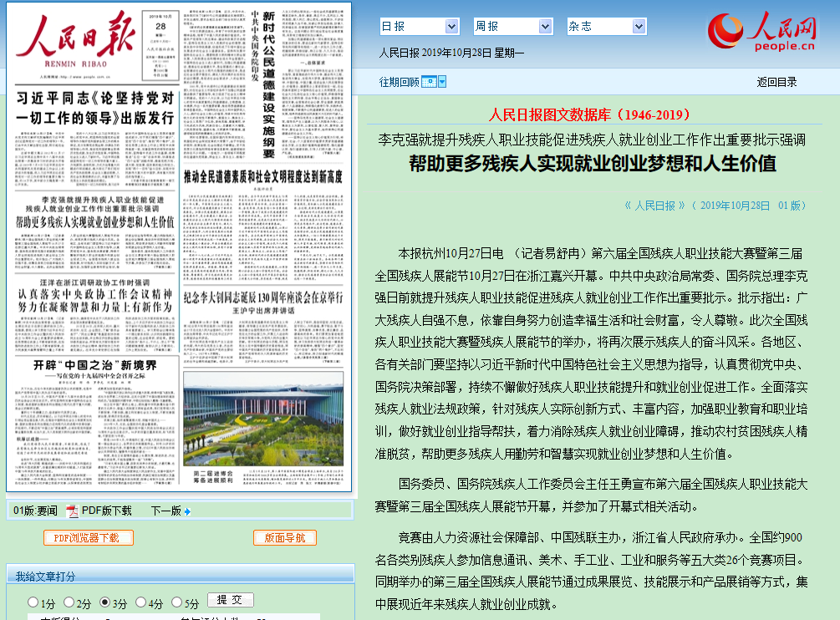Select the 2分 rating radio button
Viewport: 840px width, 620px height.
[x=69, y=602]
